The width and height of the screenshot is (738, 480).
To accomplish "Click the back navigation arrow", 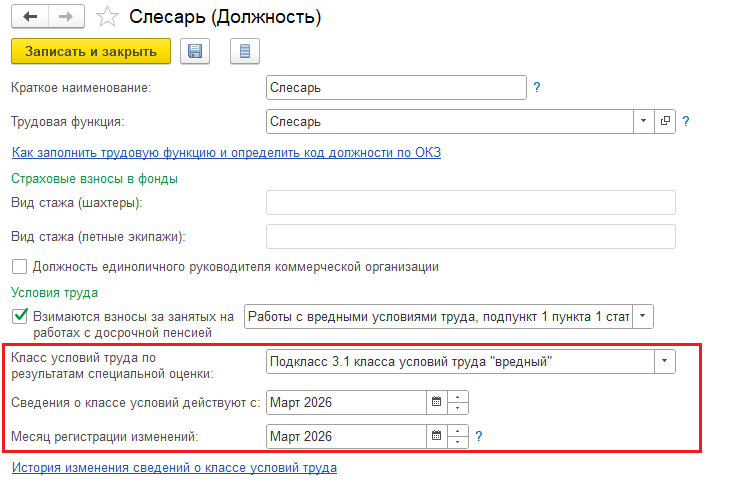I will point(28,16).
